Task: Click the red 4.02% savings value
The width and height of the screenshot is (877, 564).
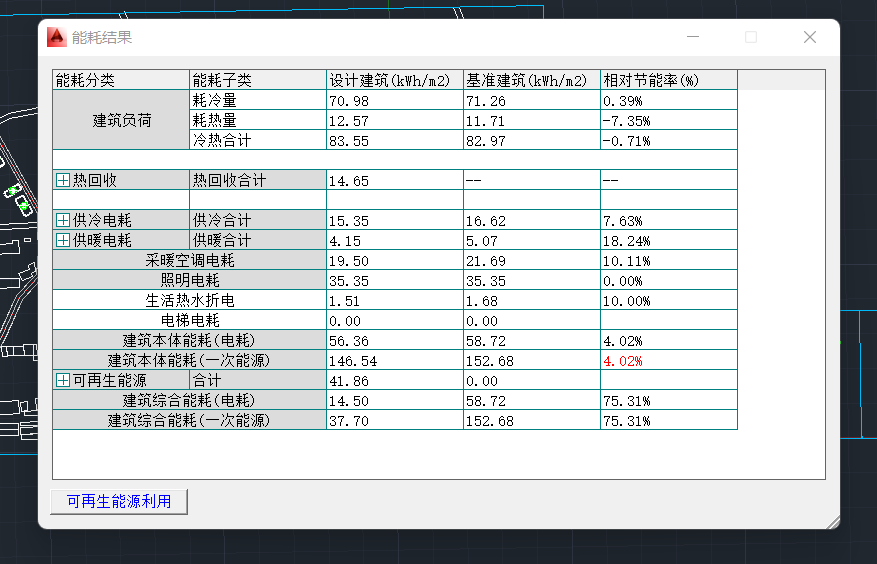Action: click(x=622, y=360)
